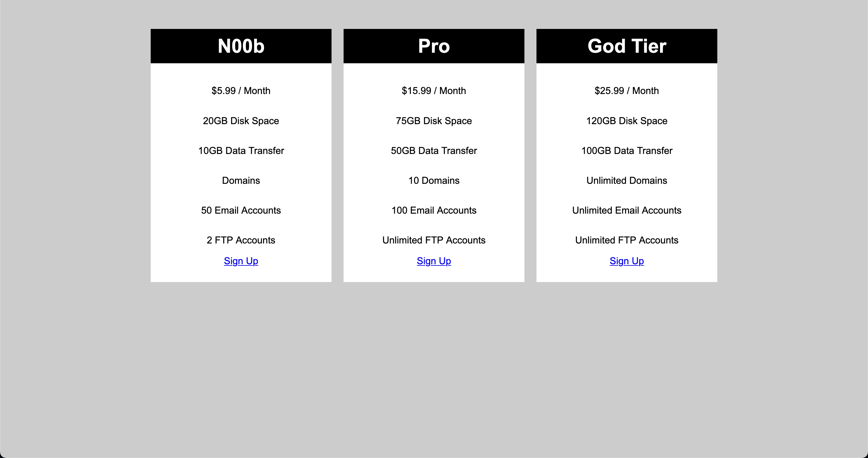This screenshot has height=458, width=868.
Task: Click N00b email accounts feature
Action: click(241, 210)
